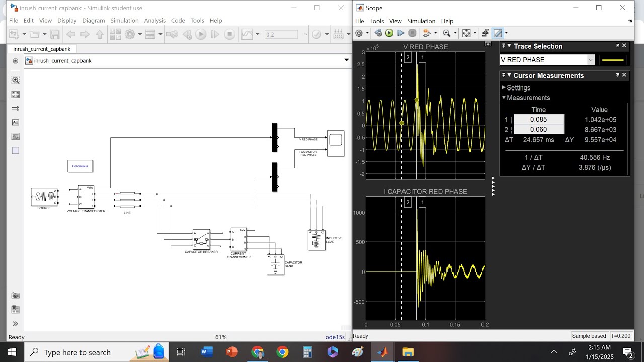
Task: Click the Scope stop button
Action: (412, 33)
